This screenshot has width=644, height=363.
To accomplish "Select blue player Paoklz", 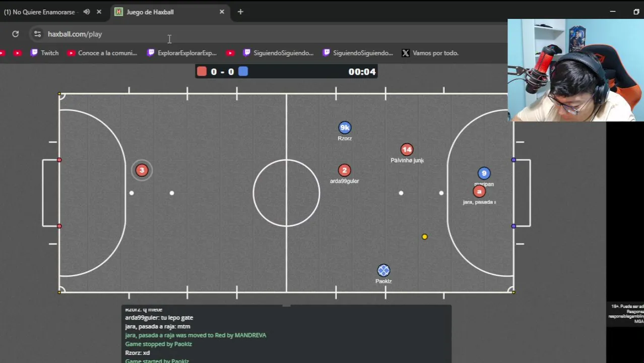I will coord(383,271).
